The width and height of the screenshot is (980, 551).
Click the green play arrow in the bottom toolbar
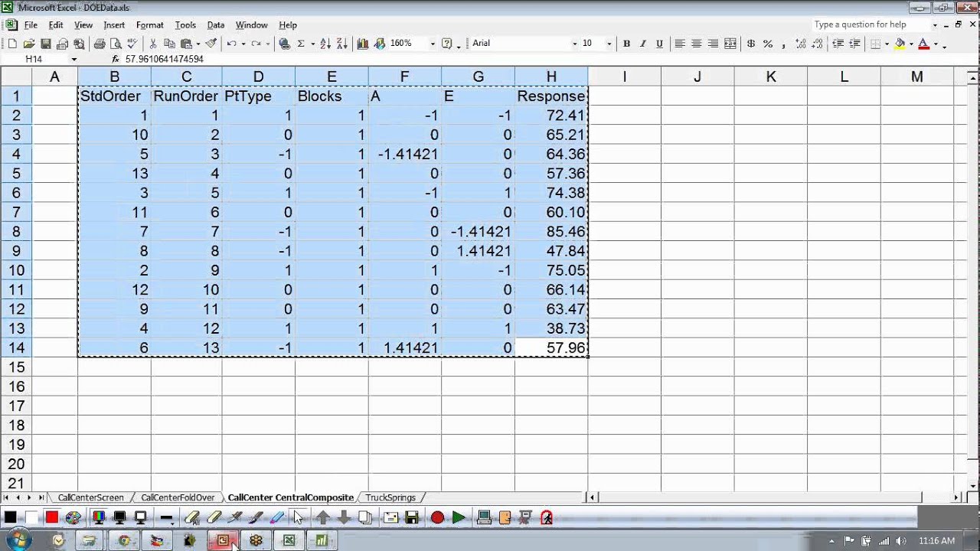458,518
